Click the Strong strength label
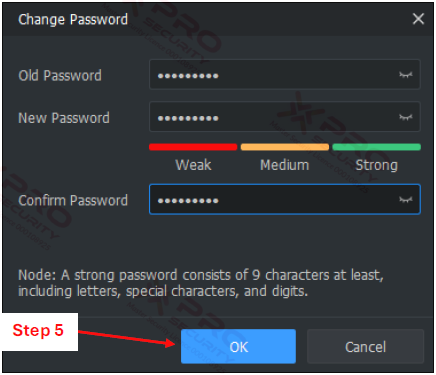The width and height of the screenshot is (436, 375). (377, 165)
